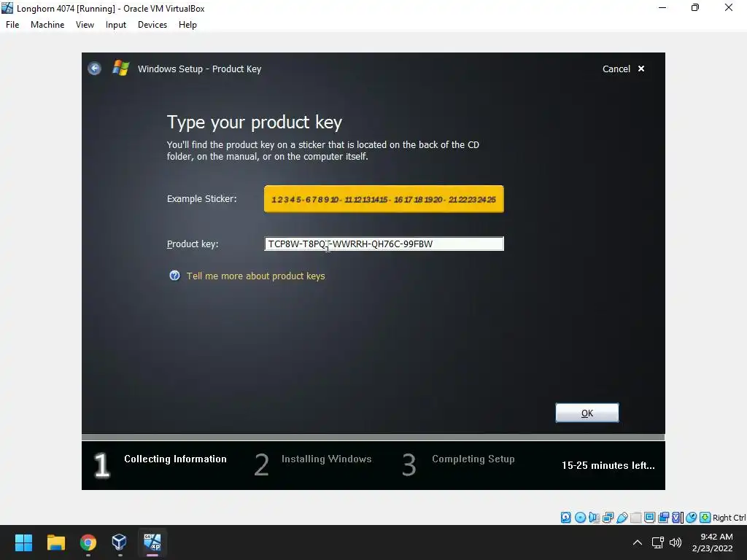Click the 'Type your product key' heading

[255, 122]
